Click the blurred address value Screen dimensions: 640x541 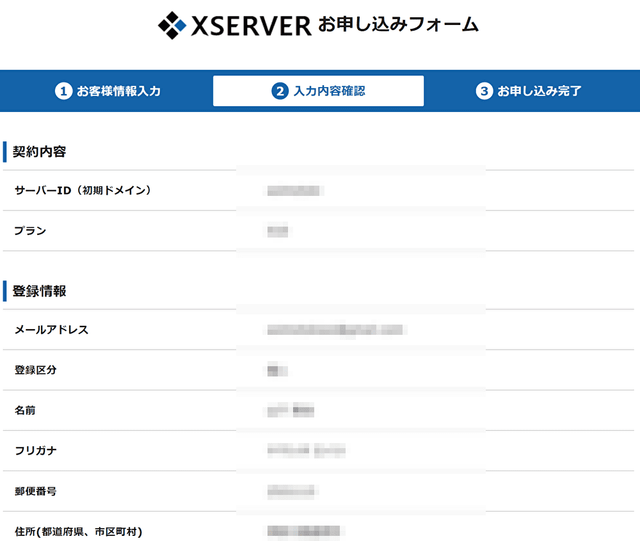[304, 531]
